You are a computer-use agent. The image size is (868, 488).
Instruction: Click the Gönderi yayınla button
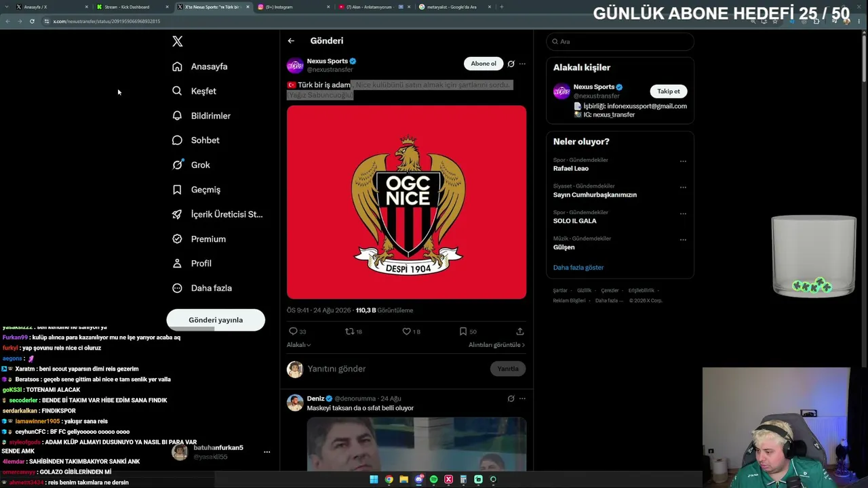coord(216,320)
